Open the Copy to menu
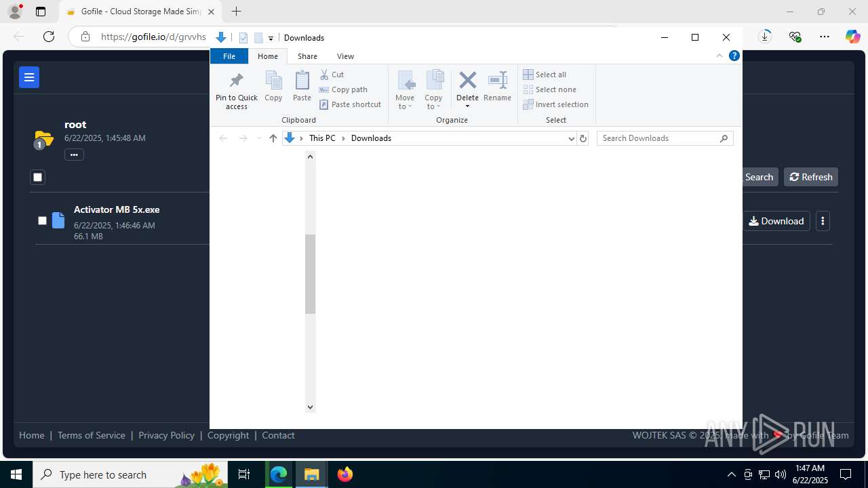Image resolution: width=868 pixels, height=488 pixels. tap(434, 90)
